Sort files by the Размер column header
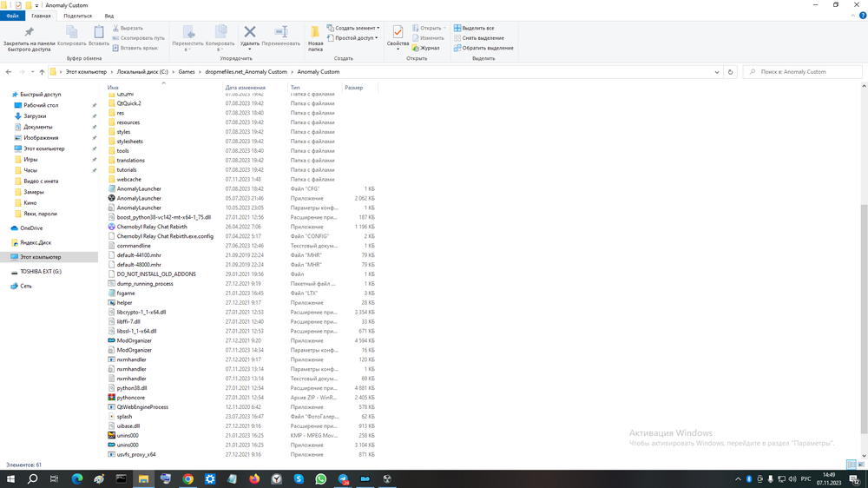The width and height of the screenshot is (868, 488). pos(354,88)
